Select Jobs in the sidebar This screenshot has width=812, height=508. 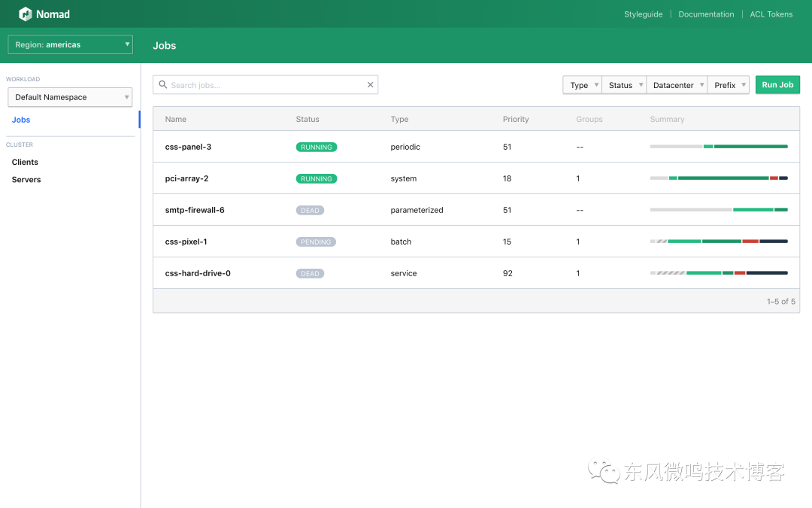[21, 120]
